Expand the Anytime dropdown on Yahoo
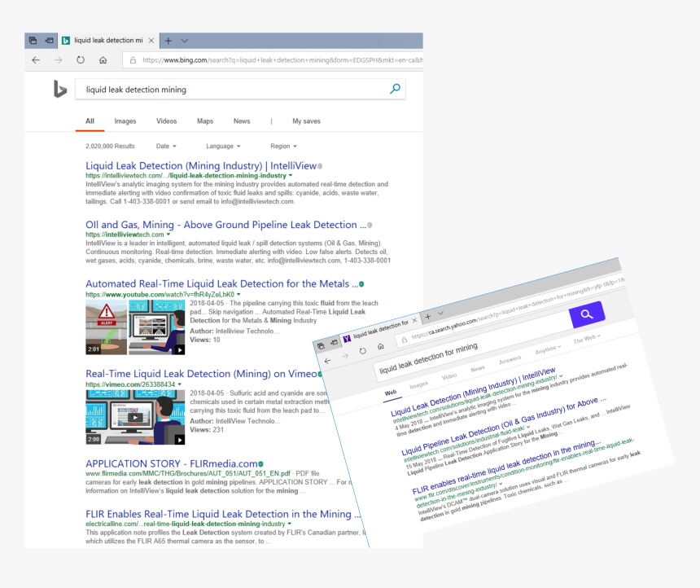 tap(548, 349)
